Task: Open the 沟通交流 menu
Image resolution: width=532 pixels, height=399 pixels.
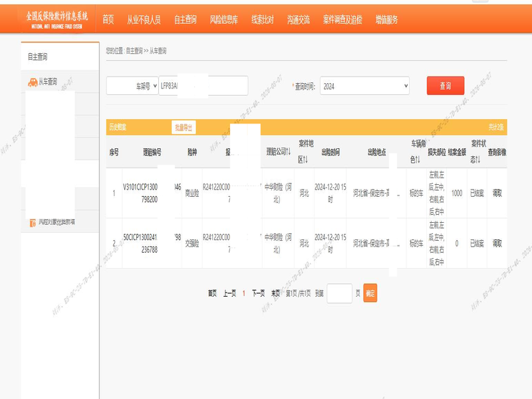Action: pyautogui.click(x=299, y=19)
